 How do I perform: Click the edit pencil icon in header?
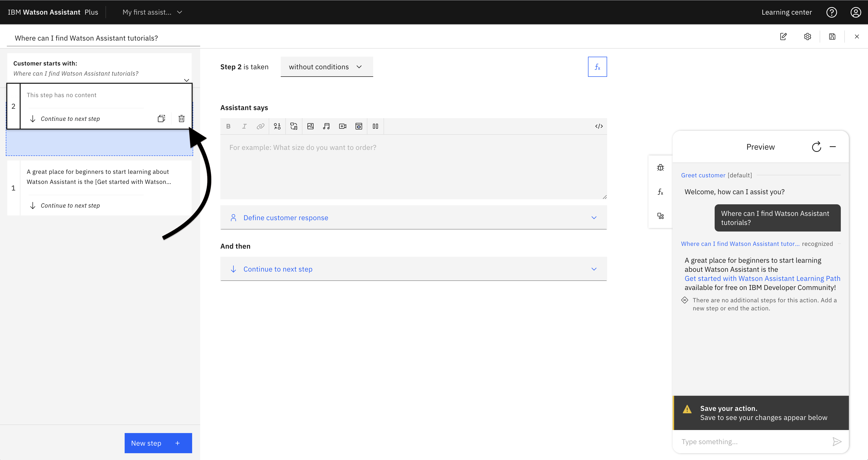783,36
